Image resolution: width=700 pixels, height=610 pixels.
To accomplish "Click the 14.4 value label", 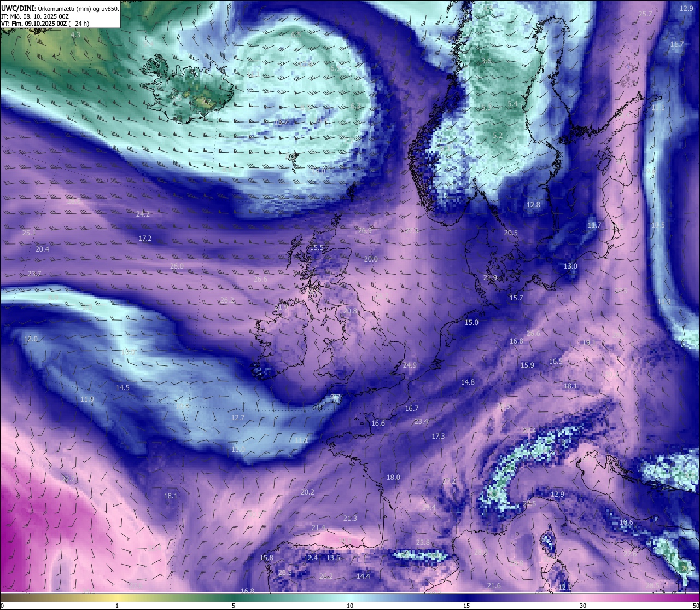I will (363, 576).
